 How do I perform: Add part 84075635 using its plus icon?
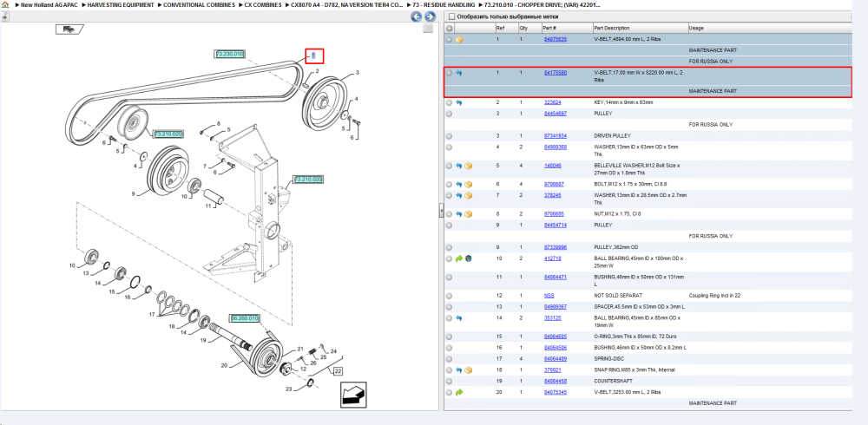(x=449, y=40)
